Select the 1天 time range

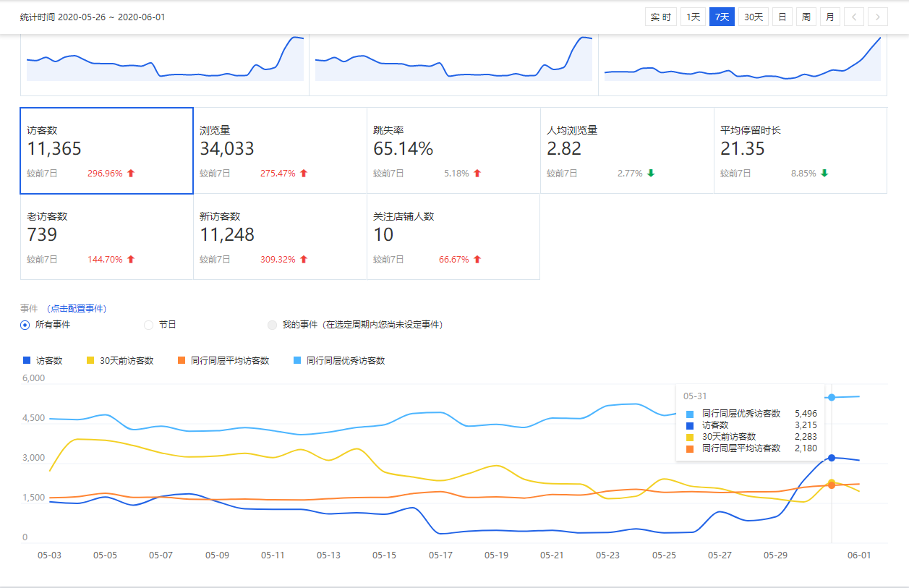(693, 17)
